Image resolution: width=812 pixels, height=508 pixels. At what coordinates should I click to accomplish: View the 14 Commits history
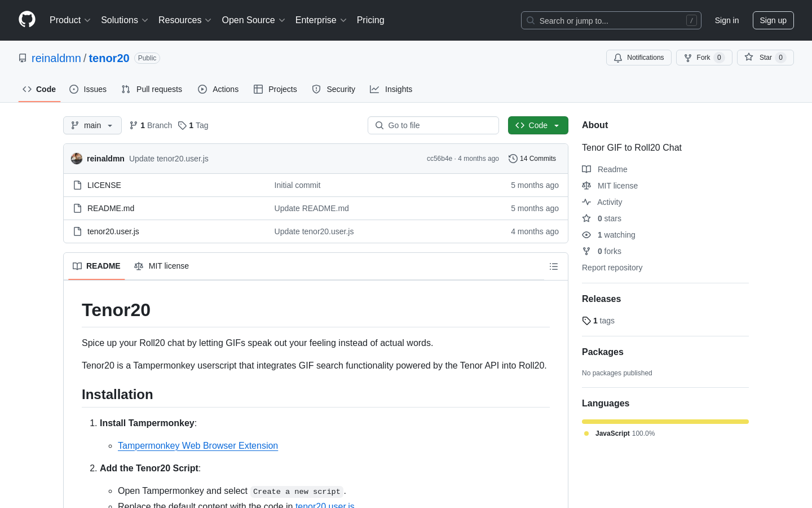coord(532,159)
